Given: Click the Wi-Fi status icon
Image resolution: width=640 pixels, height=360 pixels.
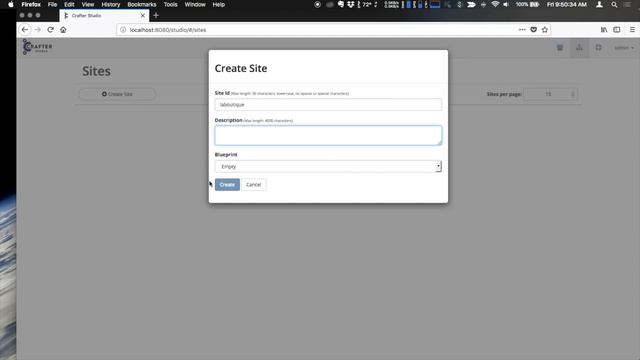Looking at the screenshot, I should (x=495, y=4).
